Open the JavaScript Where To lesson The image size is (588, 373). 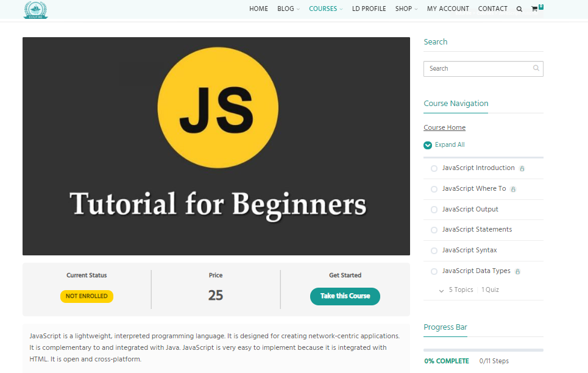coord(474,188)
